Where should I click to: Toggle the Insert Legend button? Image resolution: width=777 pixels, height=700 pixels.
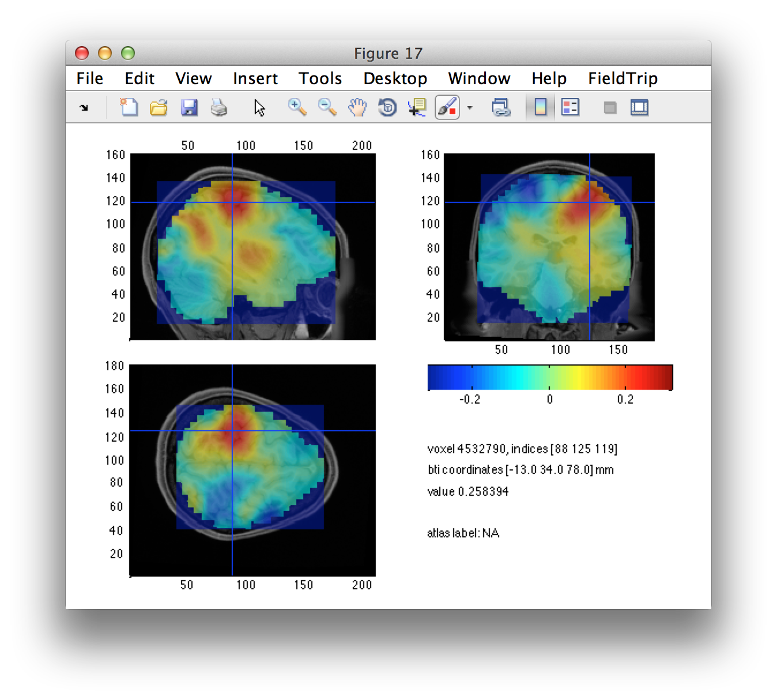tap(570, 107)
